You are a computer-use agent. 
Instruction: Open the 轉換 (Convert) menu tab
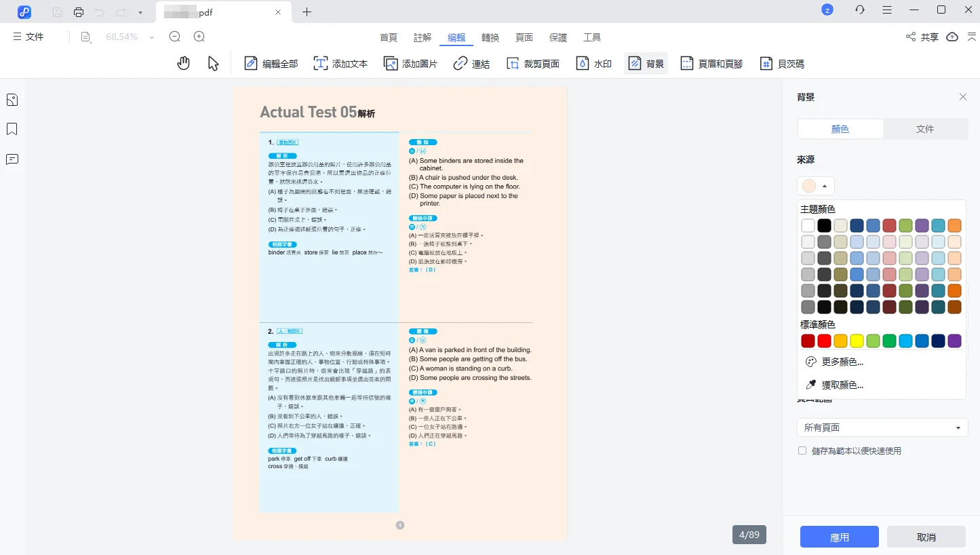coord(490,37)
